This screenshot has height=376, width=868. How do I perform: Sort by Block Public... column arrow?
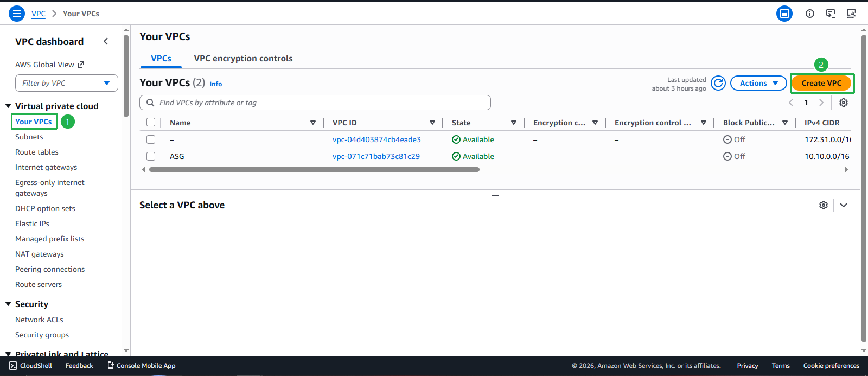coord(785,123)
